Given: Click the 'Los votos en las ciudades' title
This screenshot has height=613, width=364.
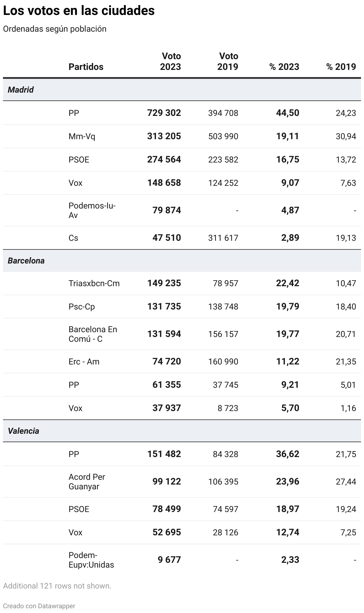Looking at the screenshot, I should pos(79,11).
